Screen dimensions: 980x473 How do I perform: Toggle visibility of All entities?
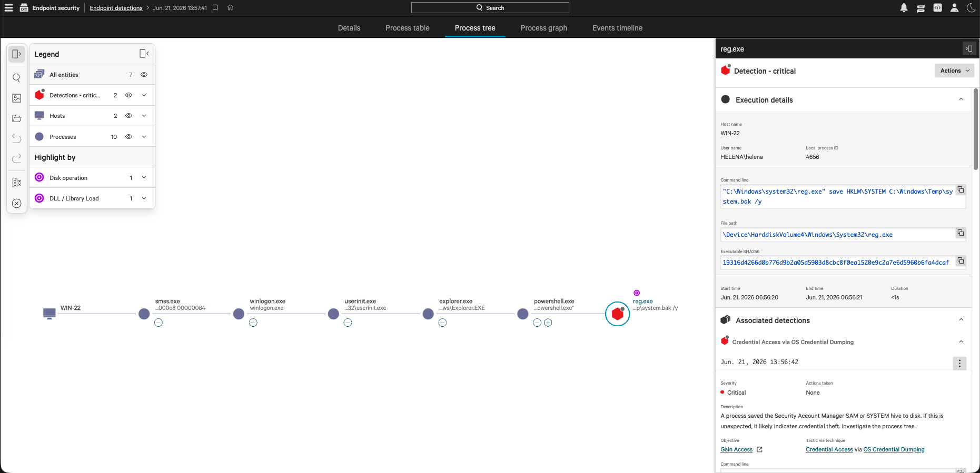pos(144,75)
